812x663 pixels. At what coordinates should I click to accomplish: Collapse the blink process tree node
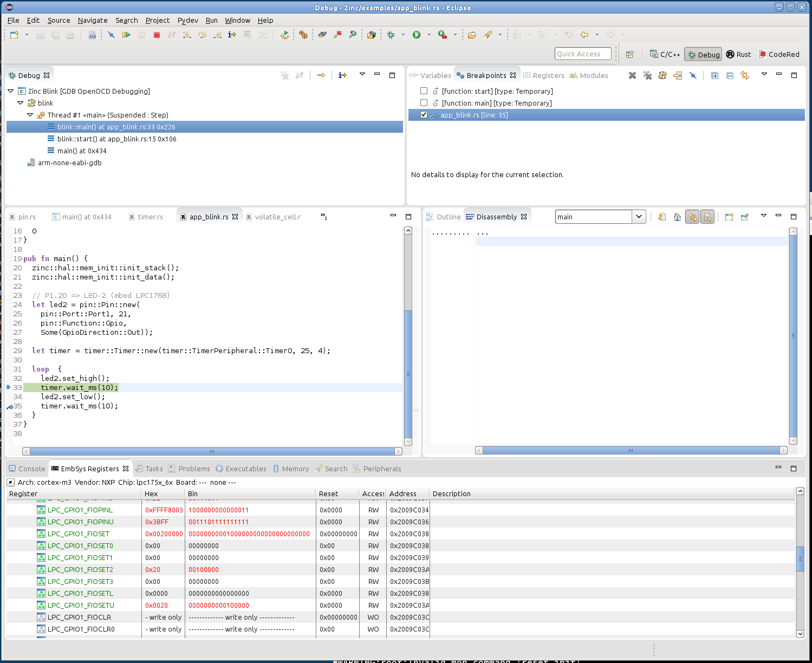tap(21, 103)
